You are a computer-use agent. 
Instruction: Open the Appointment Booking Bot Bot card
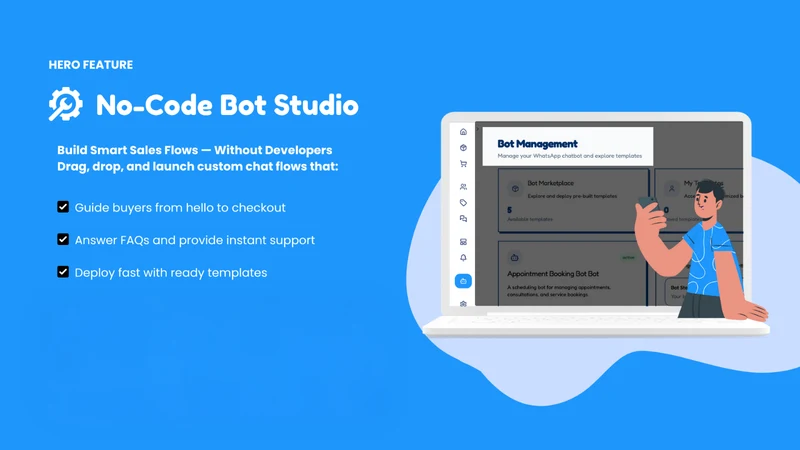click(572, 273)
